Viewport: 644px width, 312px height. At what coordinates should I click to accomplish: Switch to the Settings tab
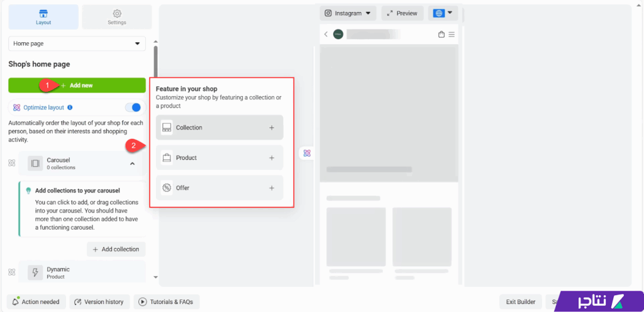[x=116, y=17]
